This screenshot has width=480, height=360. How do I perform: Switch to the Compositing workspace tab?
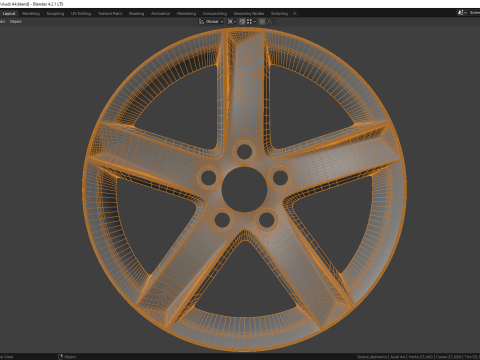(215, 14)
